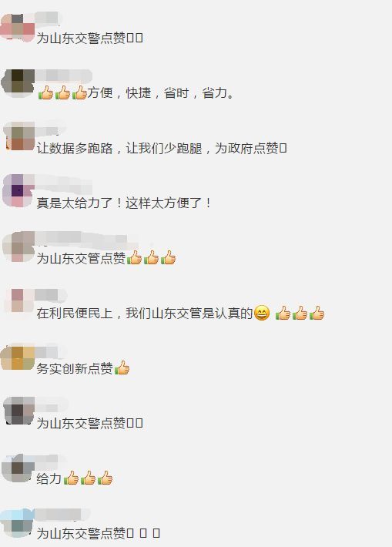Click last thumbs-up in 在利民便民上 comment
This screenshot has height=547, width=392.
pyautogui.click(x=317, y=313)
